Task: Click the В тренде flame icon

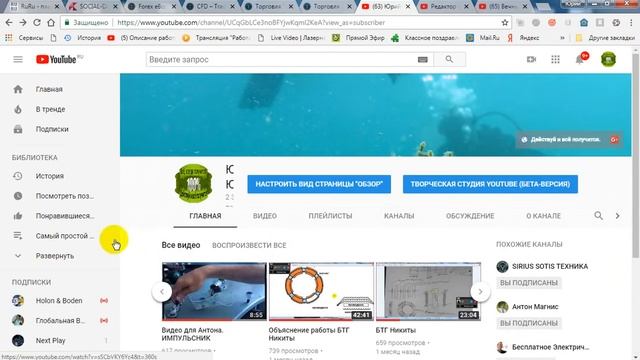Action: (x=18, y=109)
